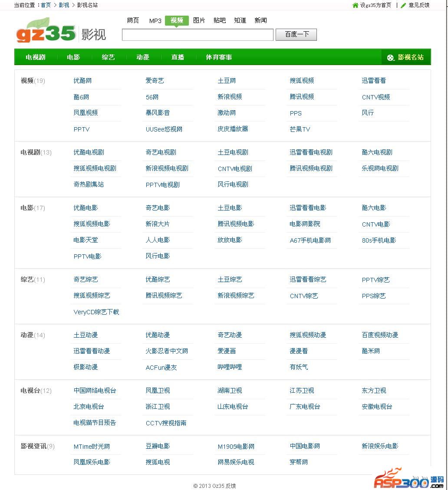This screenshot has height=490, width=448.
Task: Open the 优酷电视剧 link
Action: click(x=89, y=152)
